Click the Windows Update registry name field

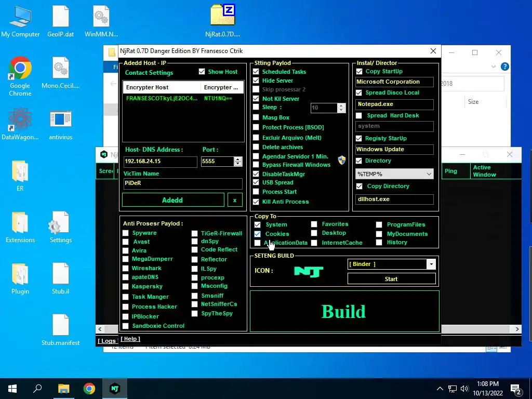[x=394, y=149]
